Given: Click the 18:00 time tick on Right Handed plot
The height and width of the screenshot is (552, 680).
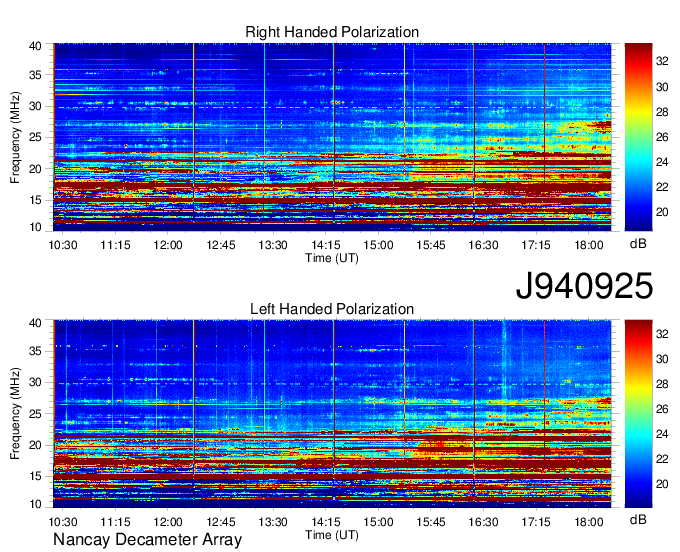Looking at the screenshot, I should [x=588, y=245].
